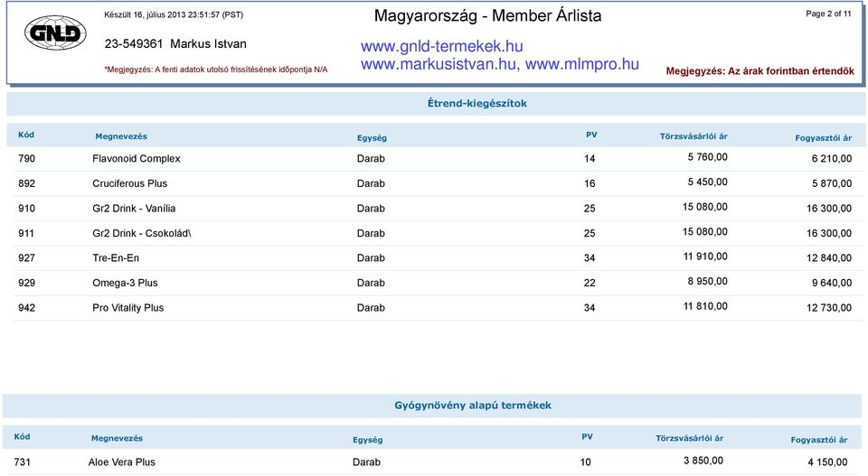Click the Page 2 of 11 indicator
This screenshot has height=476, width=868.
pyautogui.click(x=828, y=14)
